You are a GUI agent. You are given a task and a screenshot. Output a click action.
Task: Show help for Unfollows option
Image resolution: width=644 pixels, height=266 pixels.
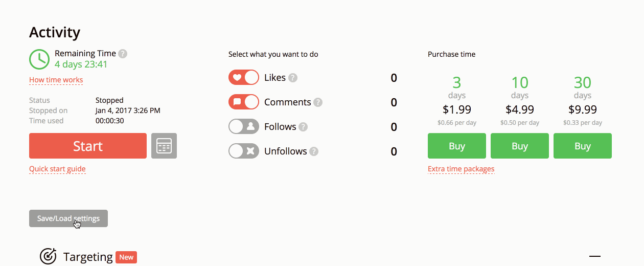314,151
